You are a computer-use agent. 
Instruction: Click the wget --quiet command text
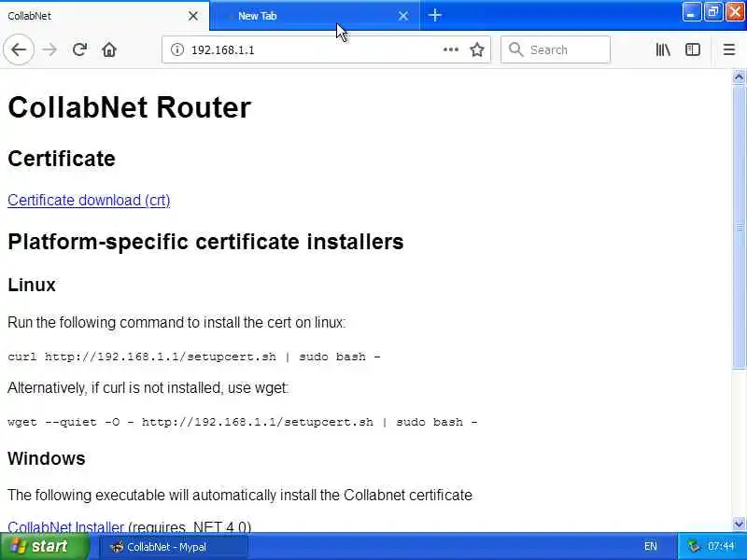[243, 422]
